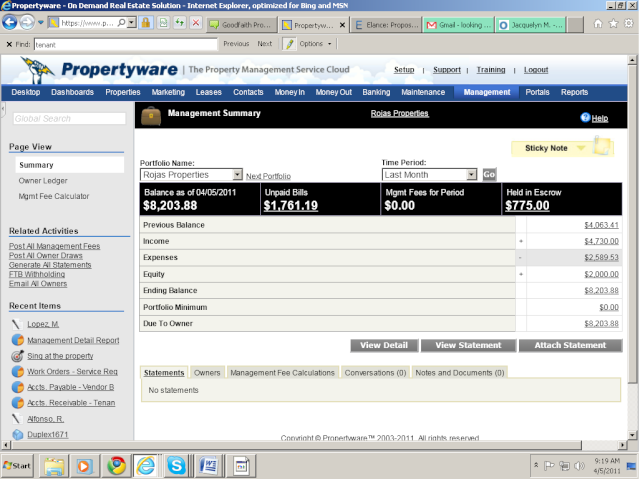
Task: Open Microsoft Word from the taskbar
Action: tap(208, 466)
